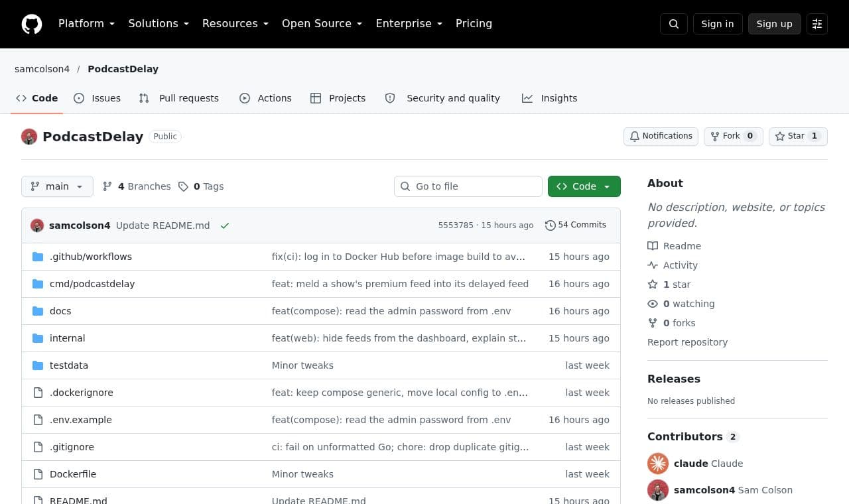Click the .dockerignore file icon

click(x=38, y=393)
